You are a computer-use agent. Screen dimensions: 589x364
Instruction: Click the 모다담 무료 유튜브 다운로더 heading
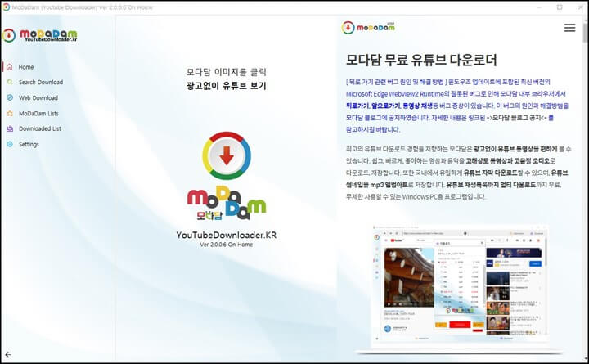click(421, 60)
